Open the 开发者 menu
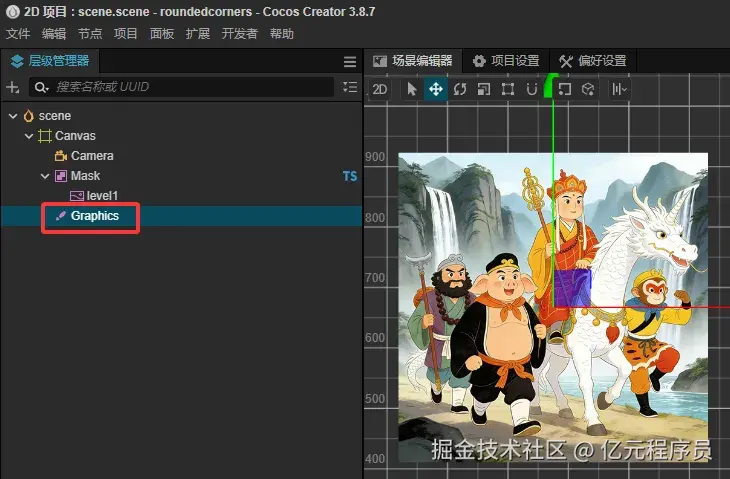The height and width of the screenshot is (479, 730). click(x=240, y=34)
